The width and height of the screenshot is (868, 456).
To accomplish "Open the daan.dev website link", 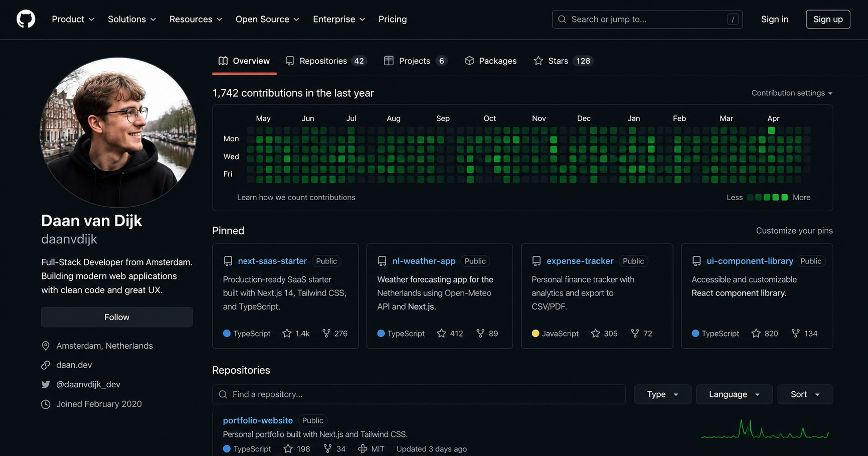I will [74, 365].
